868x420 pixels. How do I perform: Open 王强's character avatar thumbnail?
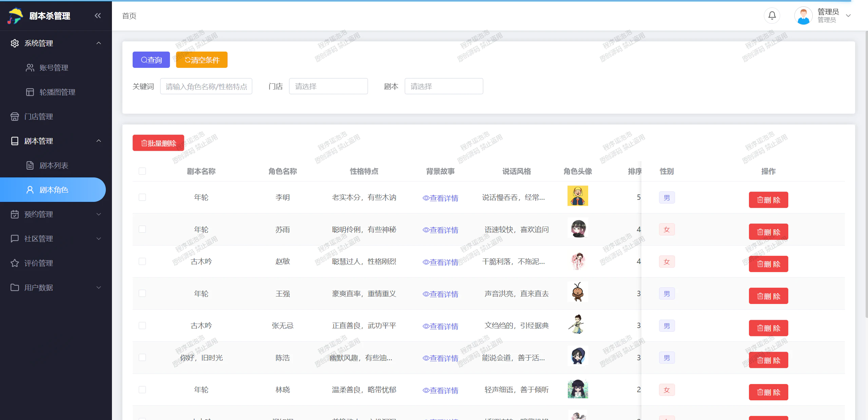coord(578,292)
